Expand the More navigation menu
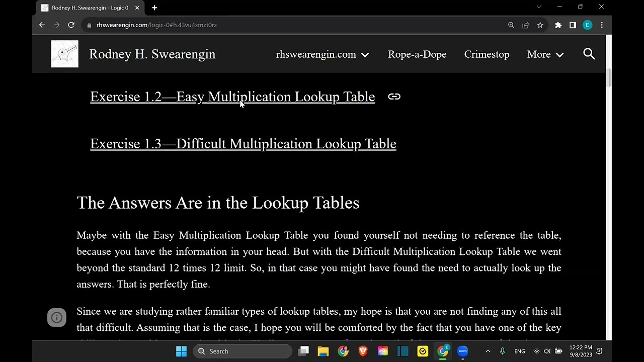The width and height of the screenshot is (644, 362). (545, 54)
